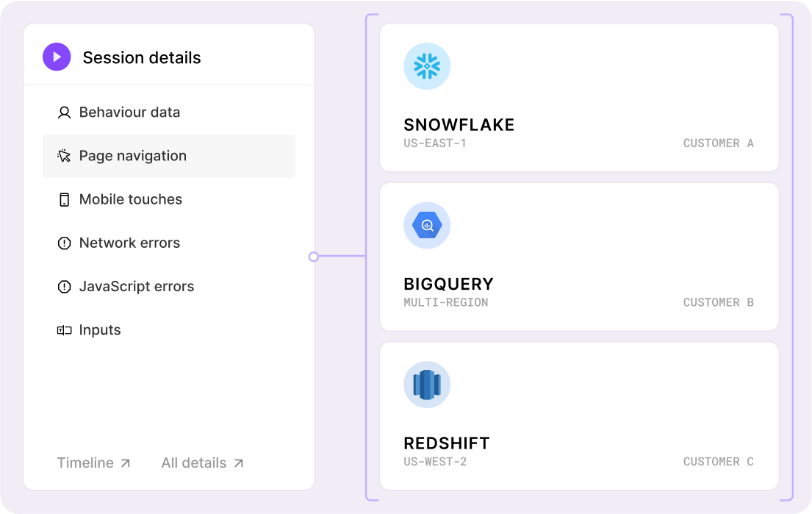
Task: Select Mobile touches in the session list
Action: [x=130, y=199]
